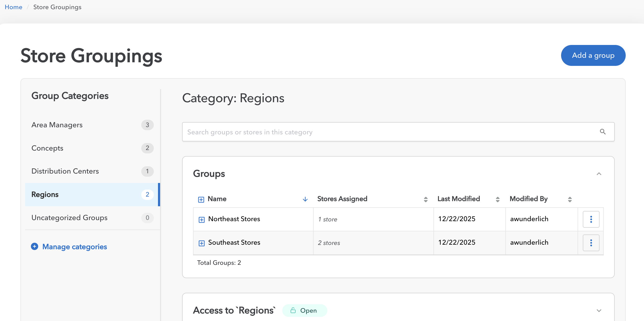644x321 pixels.
Task: Open Southeast Stores three-dot actions menu
Action: pyautogui.click(x=591, y=243)
